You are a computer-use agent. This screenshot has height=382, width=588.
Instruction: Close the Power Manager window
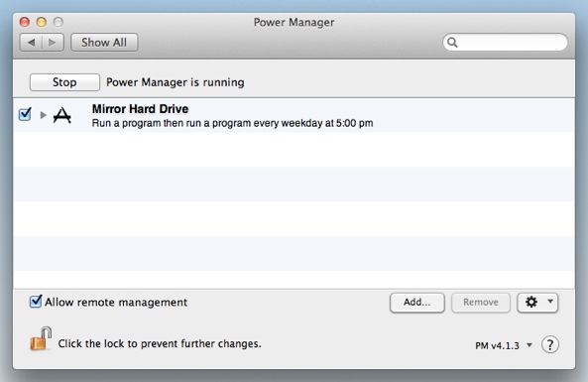tap(25, 22)
